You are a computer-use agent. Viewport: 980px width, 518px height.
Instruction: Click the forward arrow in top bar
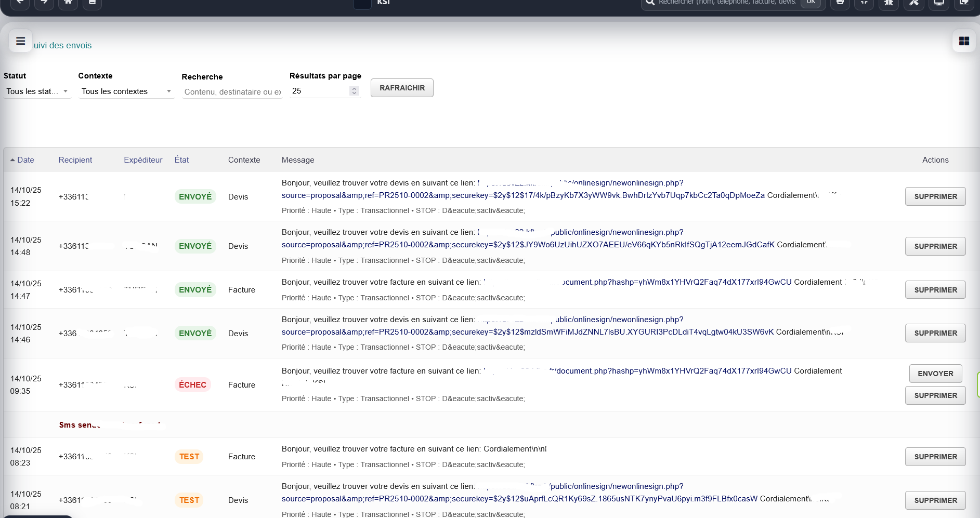(44, 3)
